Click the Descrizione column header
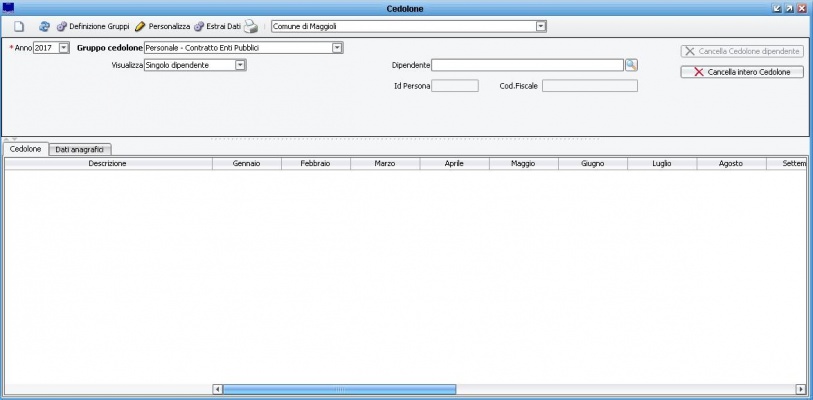Viewport: 813px width, 400px height. (107, 163)
